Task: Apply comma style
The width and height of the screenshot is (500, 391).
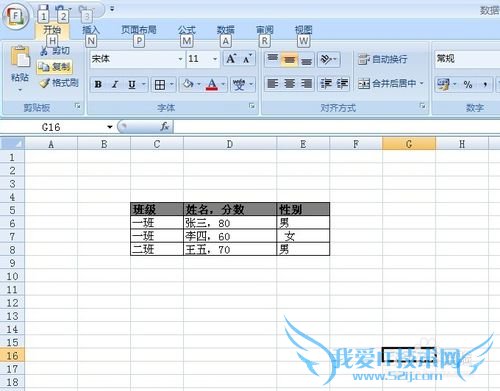Action: (485, 84)
